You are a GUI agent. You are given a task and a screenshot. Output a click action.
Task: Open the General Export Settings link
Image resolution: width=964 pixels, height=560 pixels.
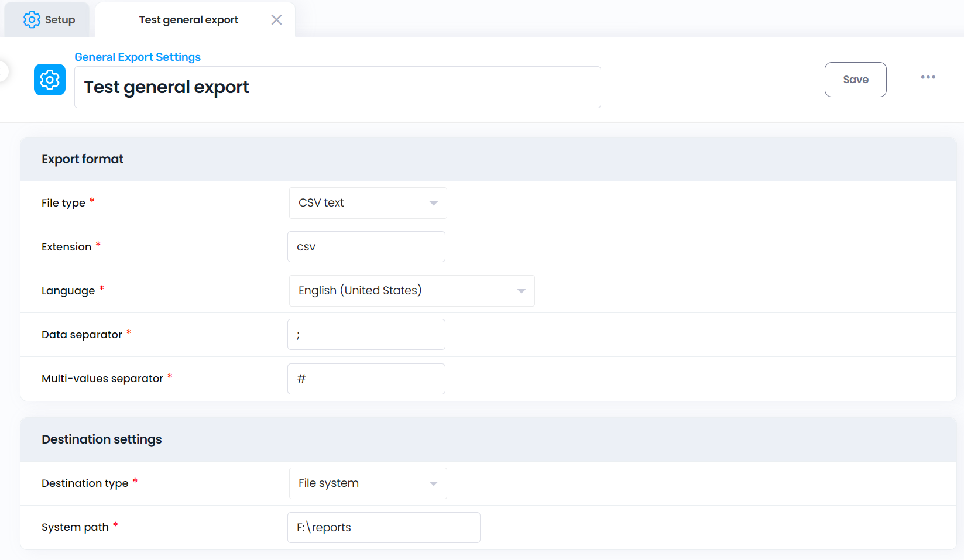138,57
